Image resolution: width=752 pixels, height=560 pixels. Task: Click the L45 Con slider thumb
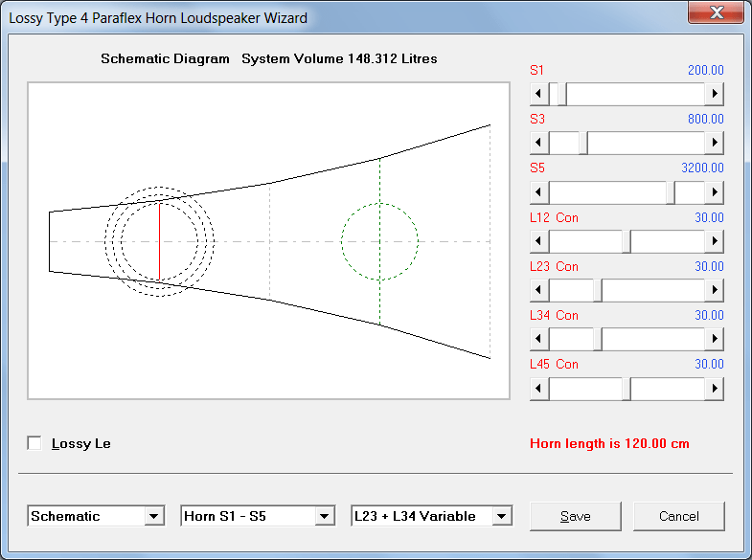tap(627, 389)
